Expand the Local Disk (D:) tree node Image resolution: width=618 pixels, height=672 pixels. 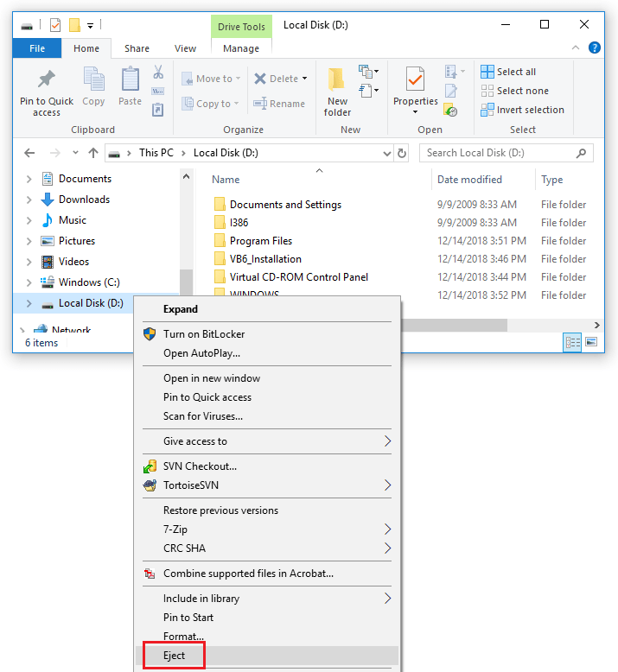tap(29, 303)
